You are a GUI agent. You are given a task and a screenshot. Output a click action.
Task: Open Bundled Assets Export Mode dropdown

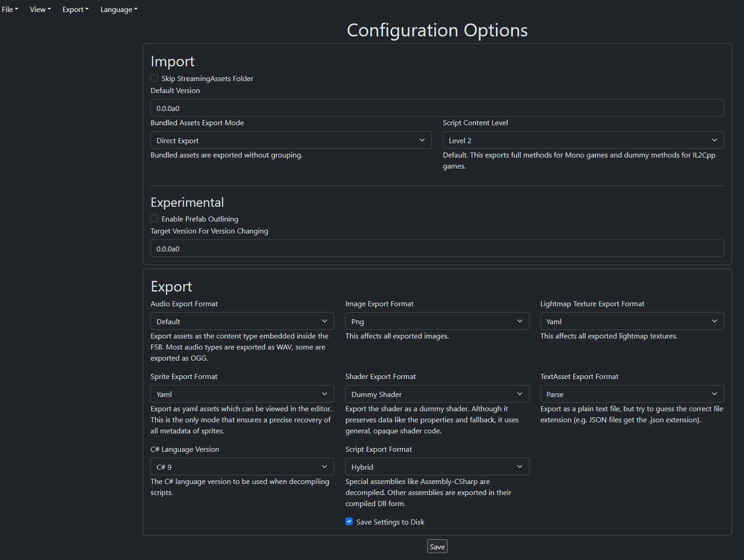point(291,140)
